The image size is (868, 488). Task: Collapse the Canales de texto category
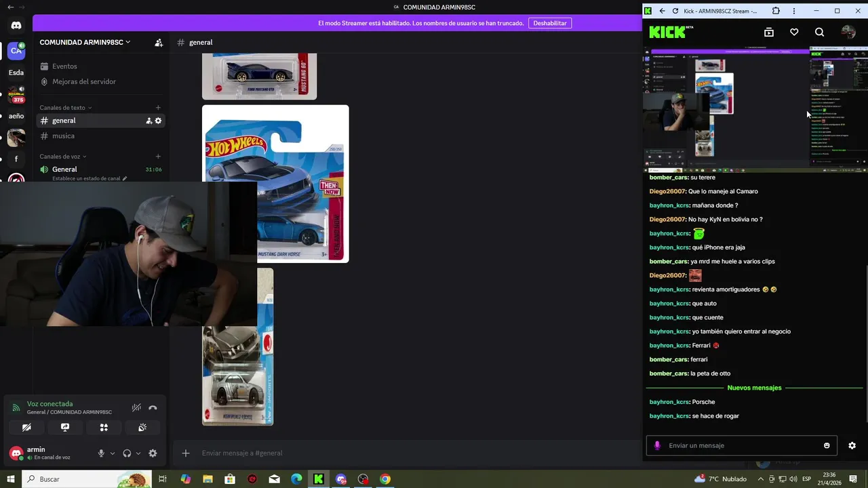[x=66, y=107]
